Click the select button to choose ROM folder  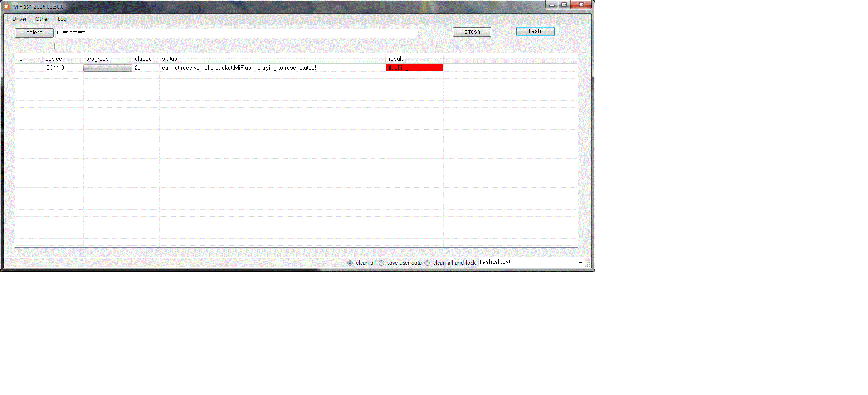tap(34, 33)
